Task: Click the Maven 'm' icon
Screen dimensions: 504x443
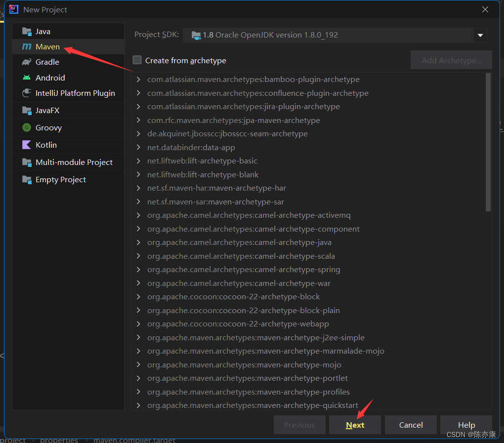Action: point(27,46)
